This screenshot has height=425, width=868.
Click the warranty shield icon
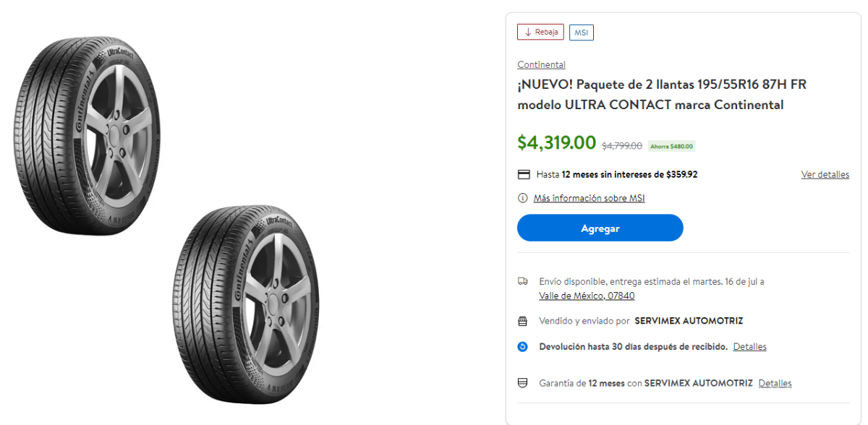pyautogui.click(x=522, y=382)
